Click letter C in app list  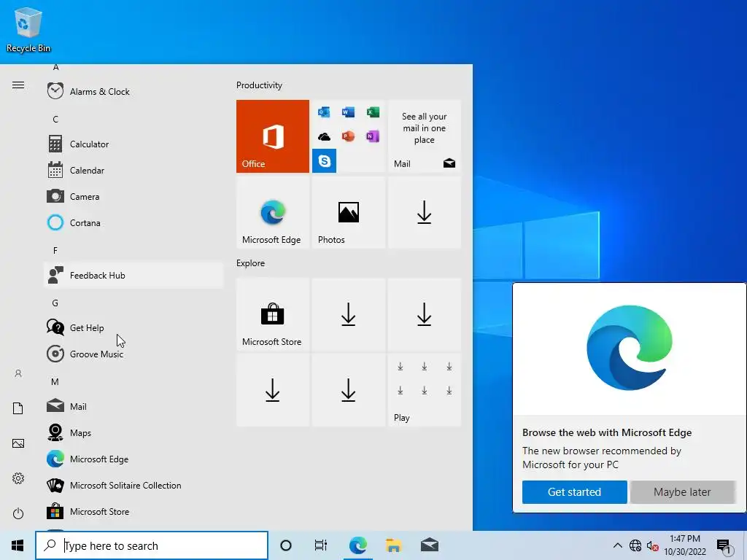tap(55, 119)
